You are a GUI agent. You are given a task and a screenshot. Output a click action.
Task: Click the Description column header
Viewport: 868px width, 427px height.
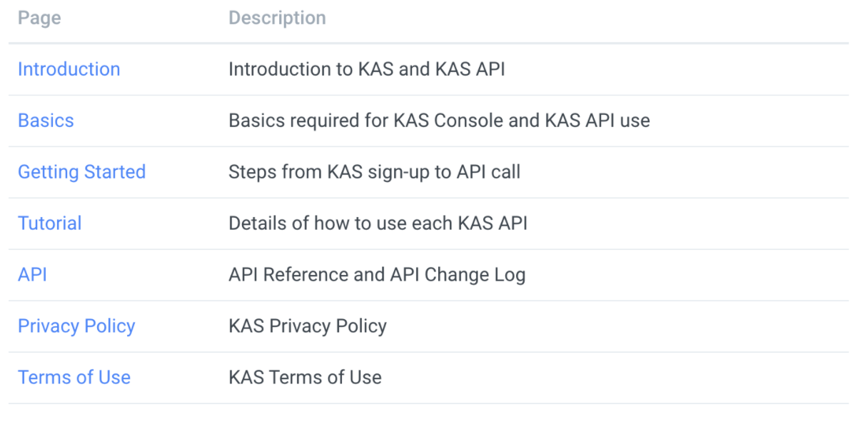click(277, 19)
